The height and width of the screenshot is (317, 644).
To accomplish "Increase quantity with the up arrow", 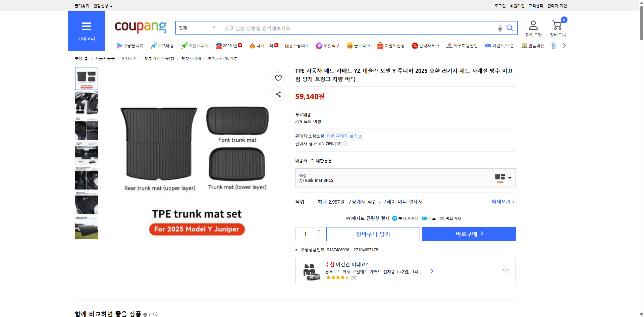I will point(319,231).
